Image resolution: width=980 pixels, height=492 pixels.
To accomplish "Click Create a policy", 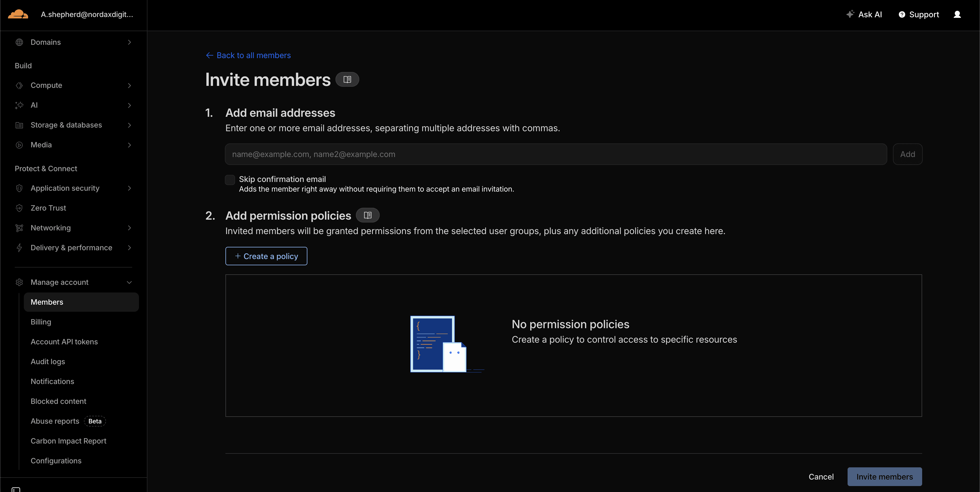I will [x=266, y=256].
